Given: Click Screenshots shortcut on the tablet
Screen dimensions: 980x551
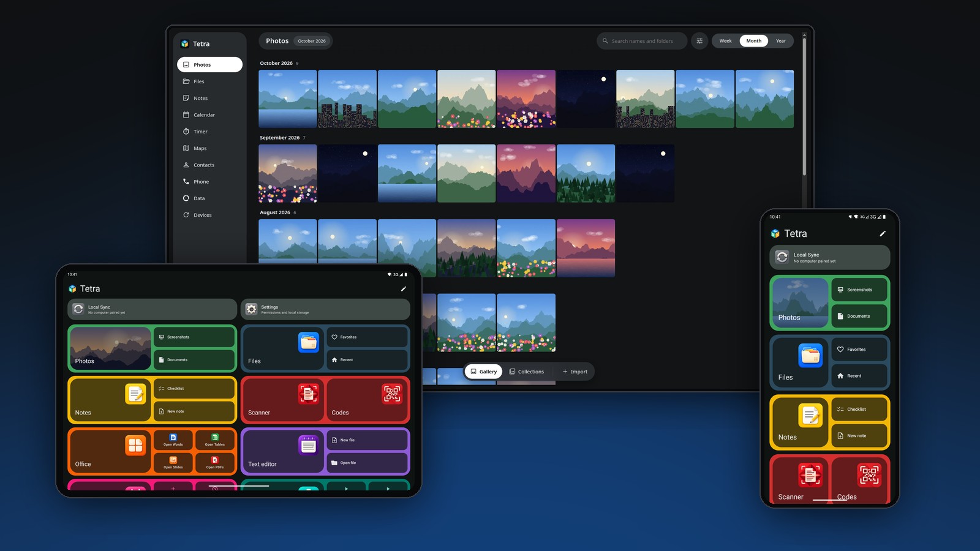Looking at the screenshot, I should pyautogui.click(x=194, y=337).
